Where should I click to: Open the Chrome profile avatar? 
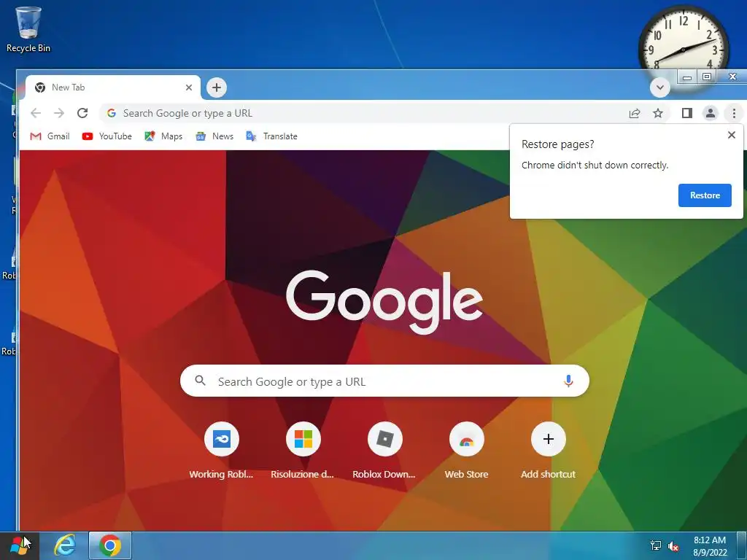coord(711,113)
